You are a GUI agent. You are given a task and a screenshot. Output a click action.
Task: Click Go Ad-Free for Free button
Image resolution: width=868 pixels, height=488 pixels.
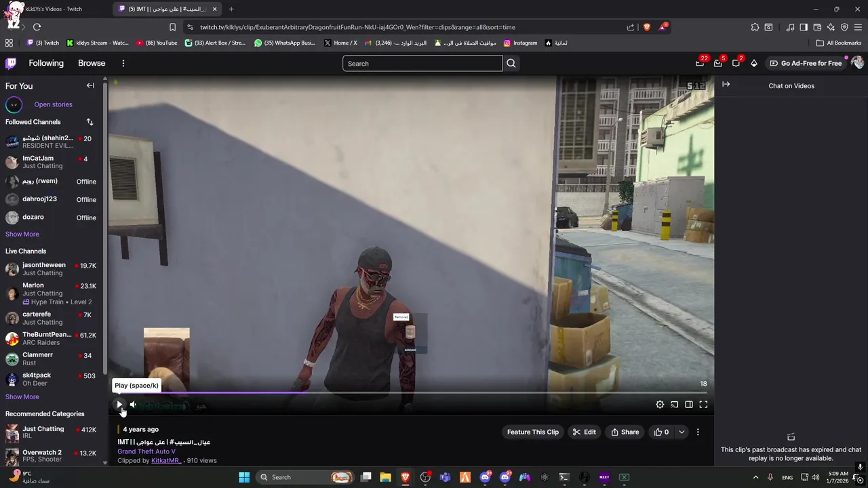[805, 63]
